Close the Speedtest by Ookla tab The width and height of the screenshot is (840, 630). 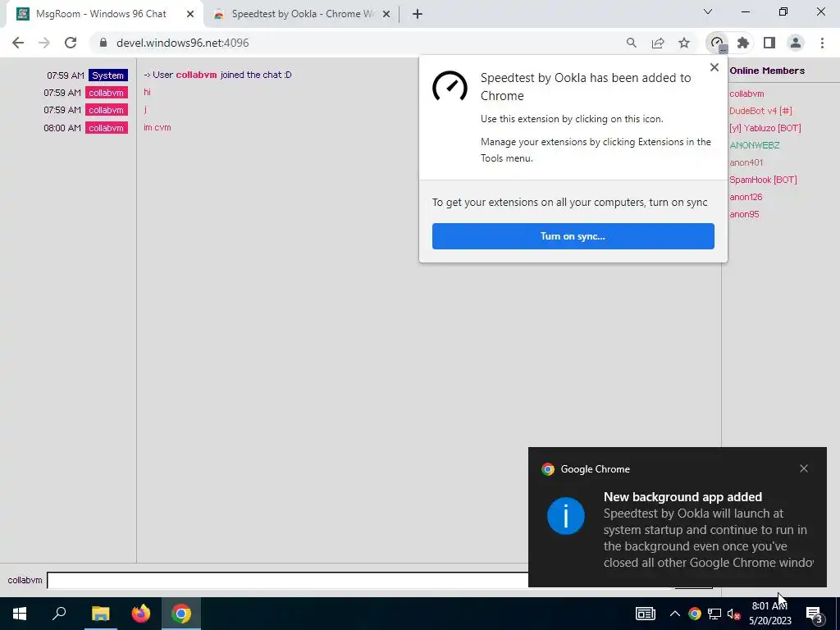(386, 14)
